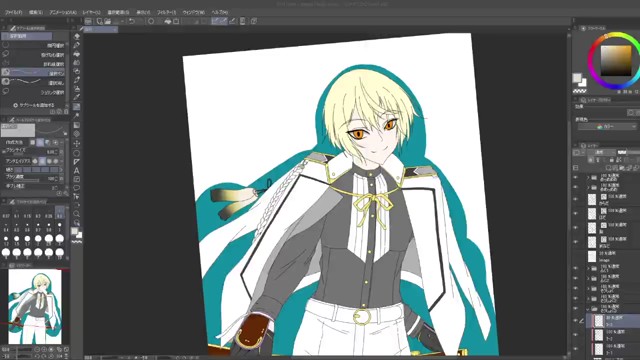Open the カラー expression color dropdown
This screenshot has width=640, height=360.
[607, 127]
